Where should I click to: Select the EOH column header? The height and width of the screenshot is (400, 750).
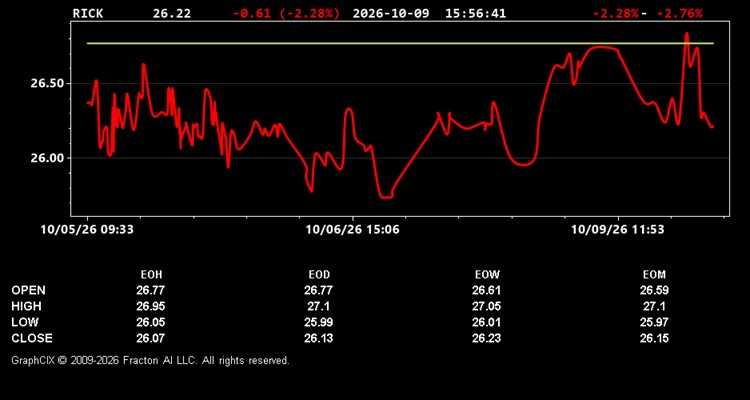[x=151, y=275]
